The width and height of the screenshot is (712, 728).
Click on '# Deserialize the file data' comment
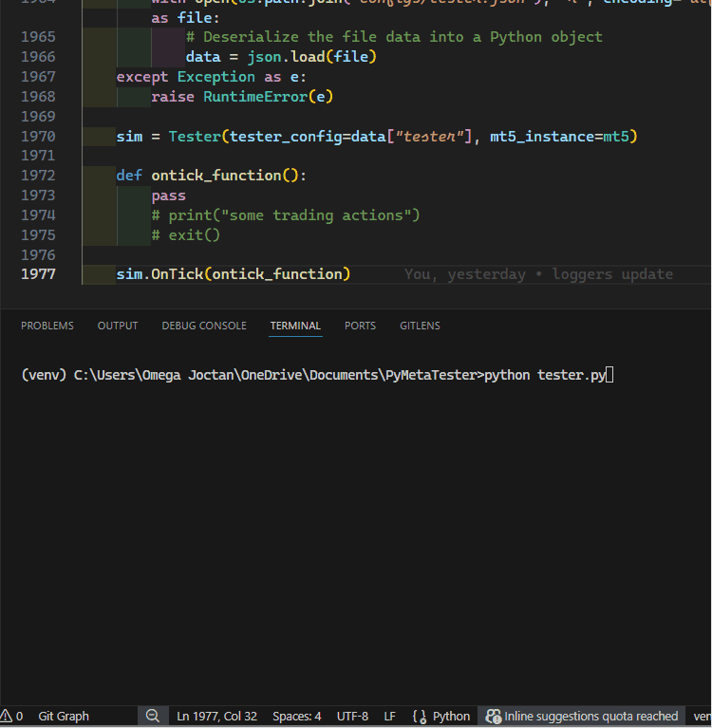pyautogui.click(x=394, y=37)
